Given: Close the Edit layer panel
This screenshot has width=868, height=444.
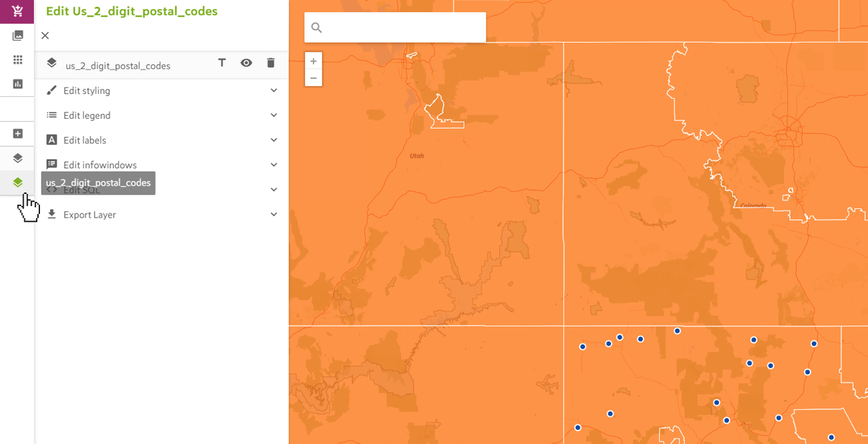Looking at the screenshot, I should (45, 35).
